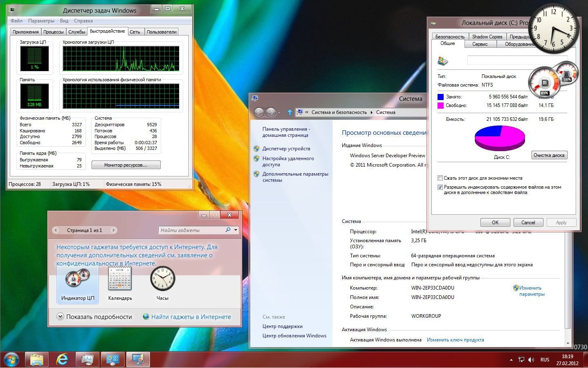Image resolution: width=588 pixels, height=368 pixels.
Task: Click Cancel in disk properties
Action: (x=528, y=223)
